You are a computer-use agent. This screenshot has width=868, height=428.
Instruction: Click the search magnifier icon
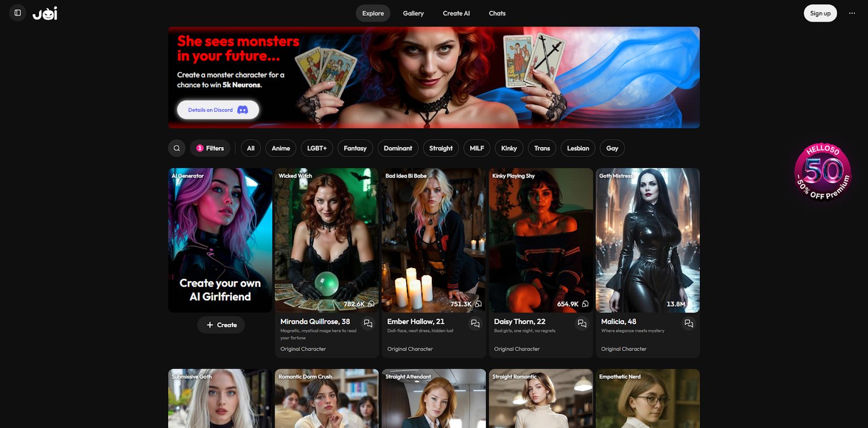pos(177,148)
